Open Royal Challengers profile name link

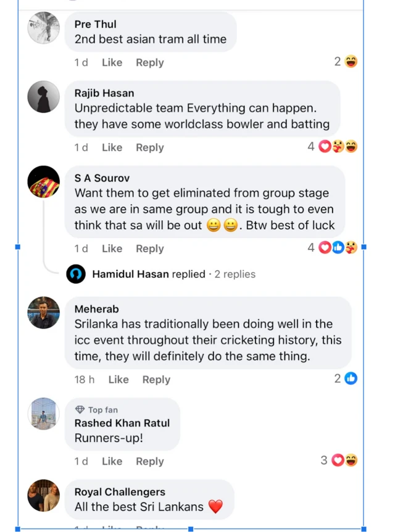click(x=120, y=492)
